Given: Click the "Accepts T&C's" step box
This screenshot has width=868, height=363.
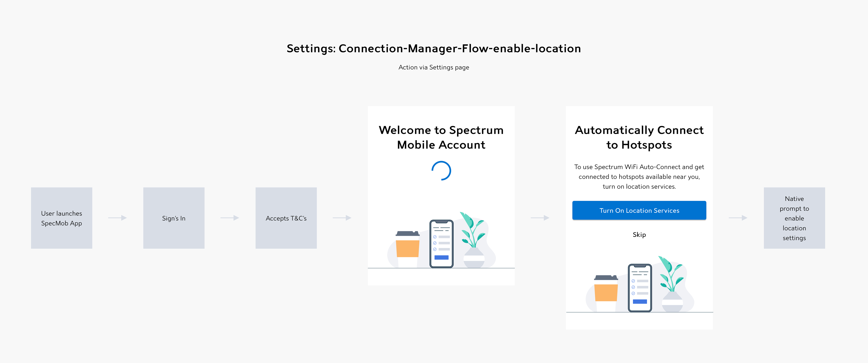Looking at the screenshot, I should pos(286,218).
